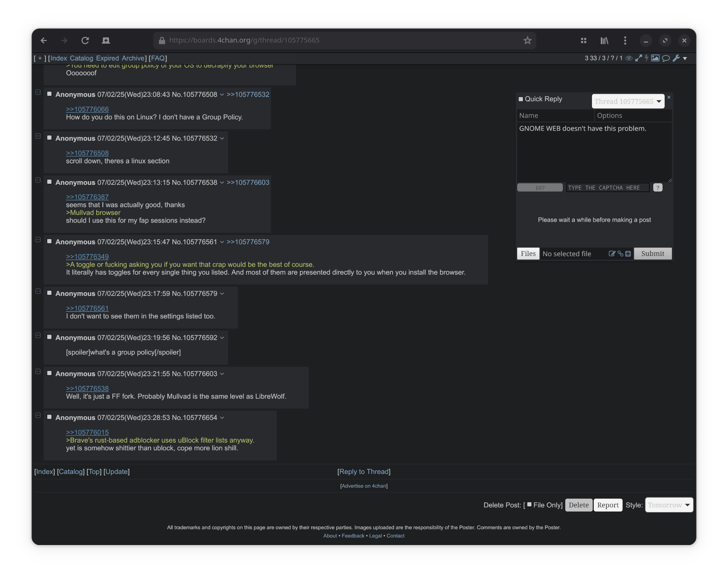Image resolution: width=728 pixels, height=580 pixels.
Task: Click the edit filename pencil icon
Action: click(612, 254)
